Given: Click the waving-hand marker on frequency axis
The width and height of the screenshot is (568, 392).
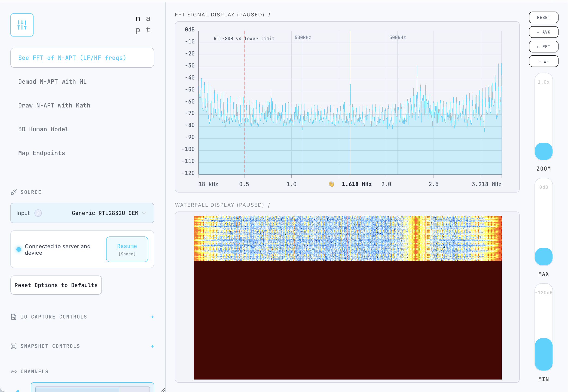Looking at the screenshot, I should (x=332, y=184).
